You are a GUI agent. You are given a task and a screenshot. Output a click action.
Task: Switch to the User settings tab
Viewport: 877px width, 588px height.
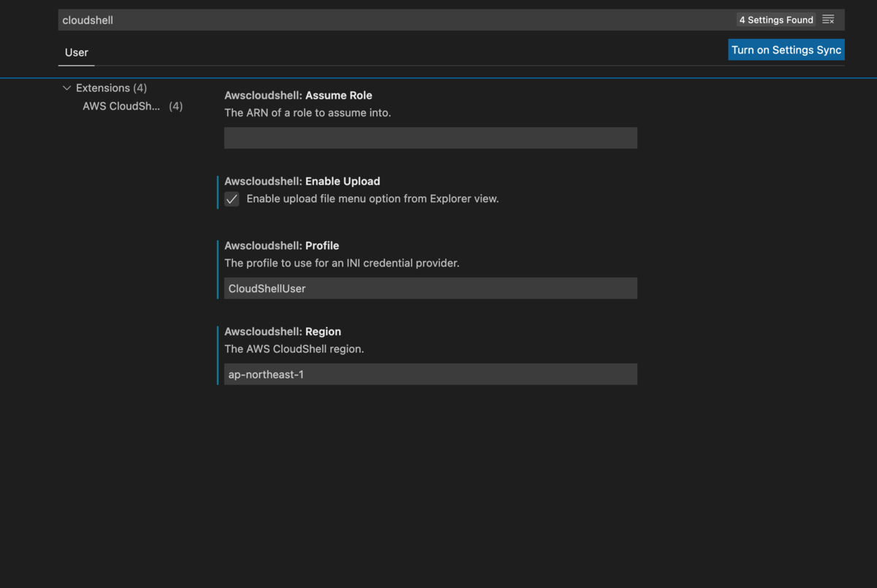point(76,53)
